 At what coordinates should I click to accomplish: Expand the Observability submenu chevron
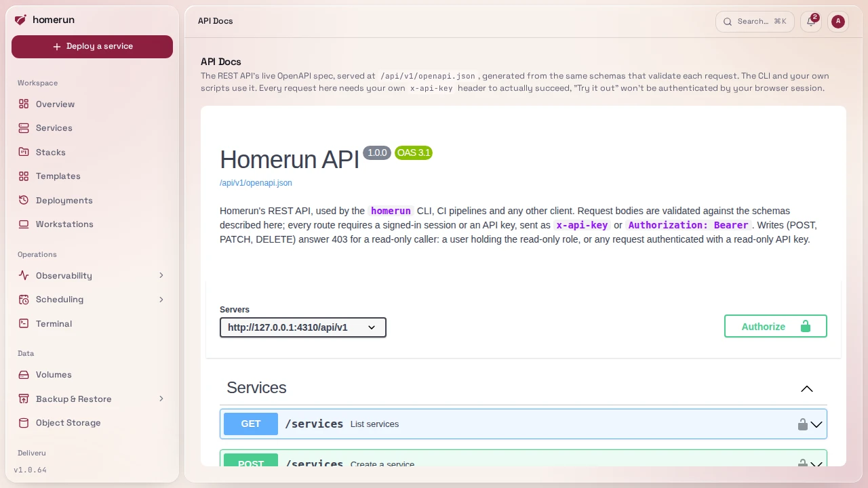coord(161,276)
